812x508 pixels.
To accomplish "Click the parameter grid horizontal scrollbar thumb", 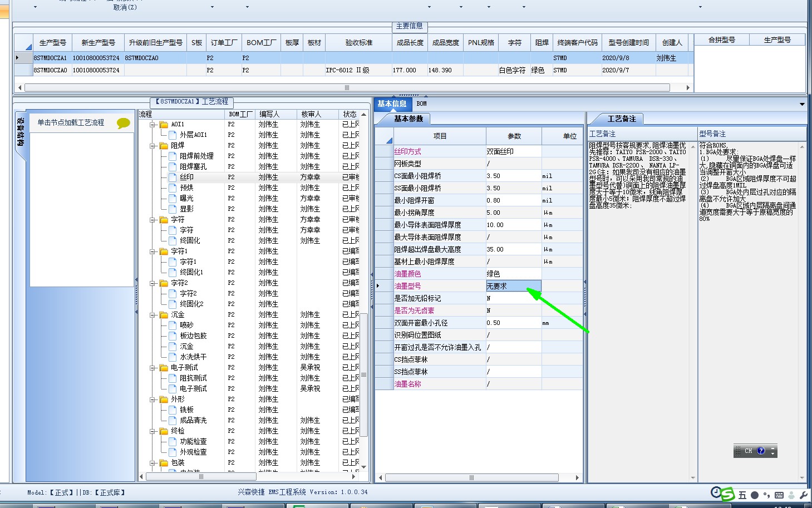I will (471, 477).
